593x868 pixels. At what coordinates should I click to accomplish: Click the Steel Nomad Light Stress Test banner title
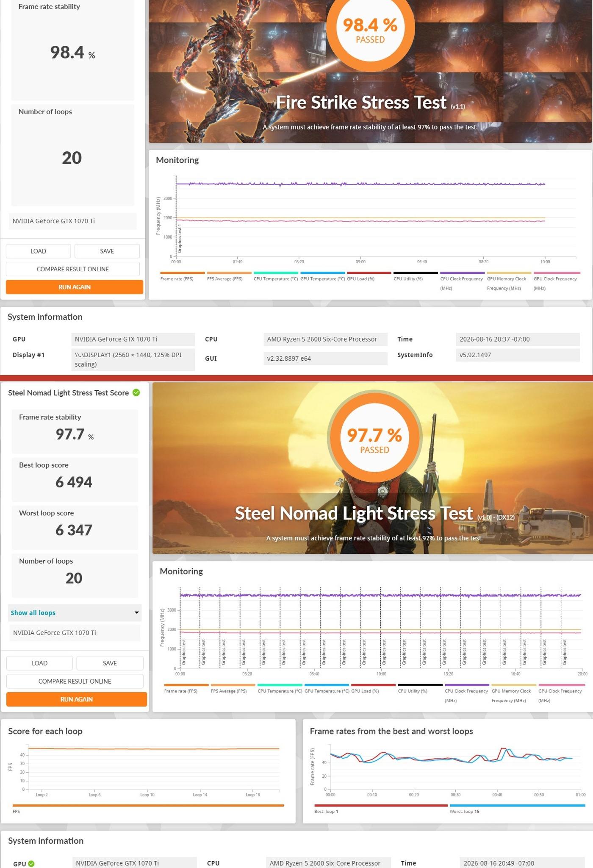tap(354, 513)
